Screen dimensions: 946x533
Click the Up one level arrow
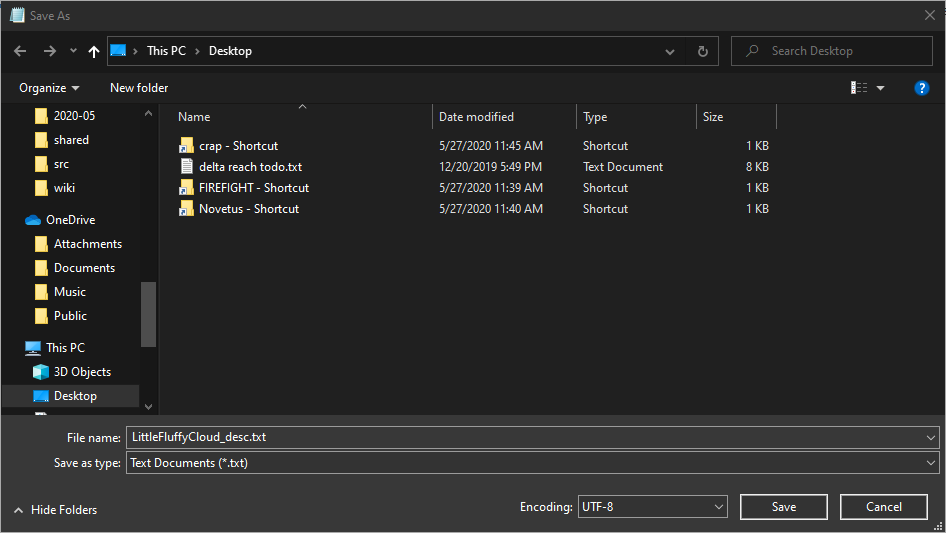pos(94,51)
